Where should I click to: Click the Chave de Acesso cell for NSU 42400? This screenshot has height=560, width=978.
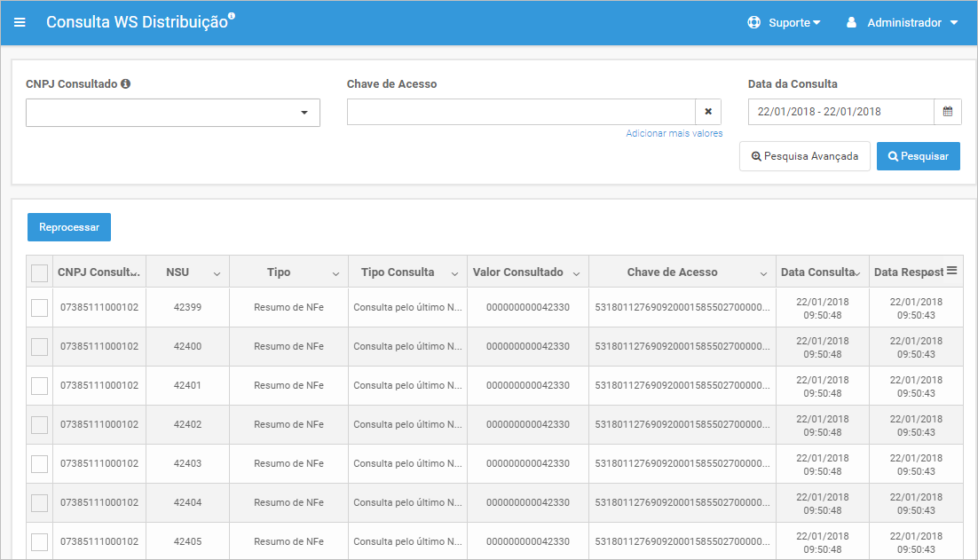coord(682,347)
